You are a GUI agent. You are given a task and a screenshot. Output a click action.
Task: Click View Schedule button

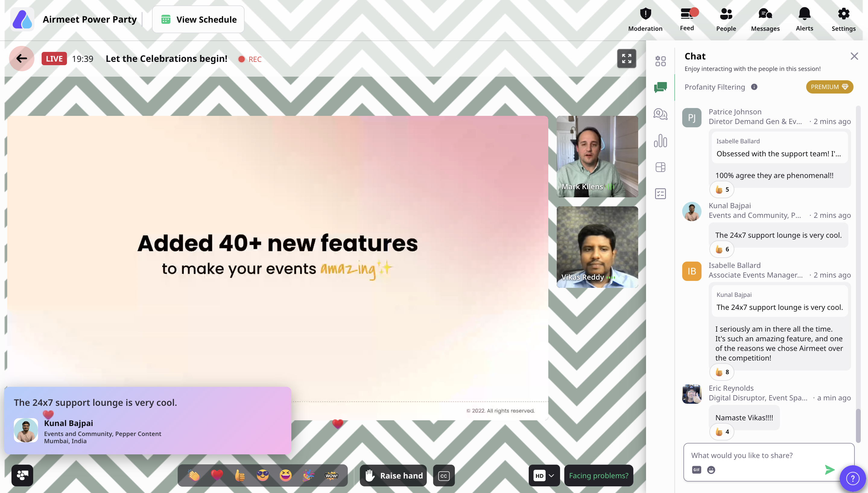(x=198, y=19)
